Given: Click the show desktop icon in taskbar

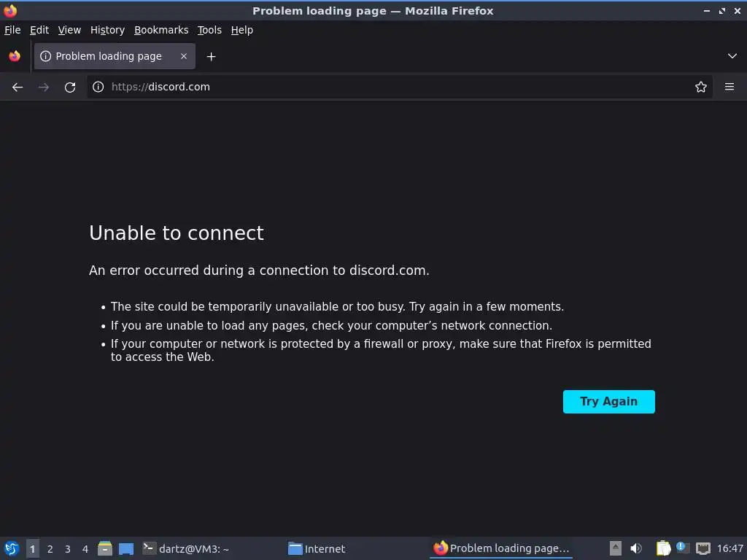Looking at the screenshot, I should pyautogui.click(x=125, y=548).
